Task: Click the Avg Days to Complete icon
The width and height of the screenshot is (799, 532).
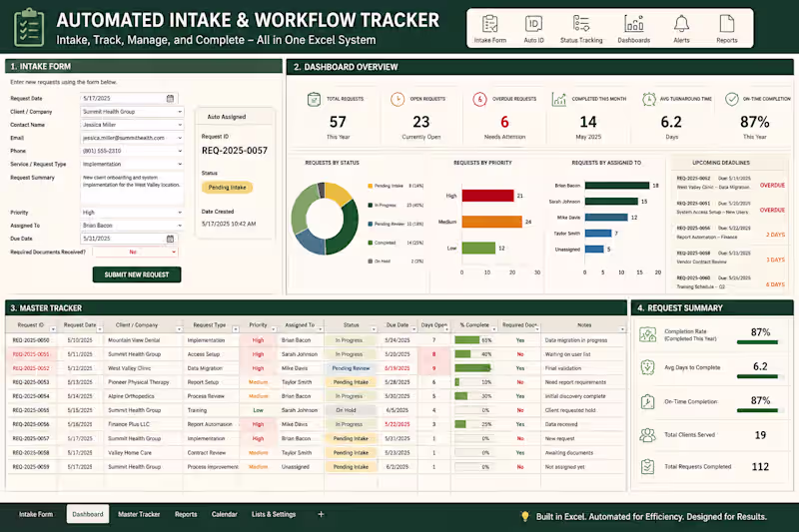Action: [x=647, y=367]
